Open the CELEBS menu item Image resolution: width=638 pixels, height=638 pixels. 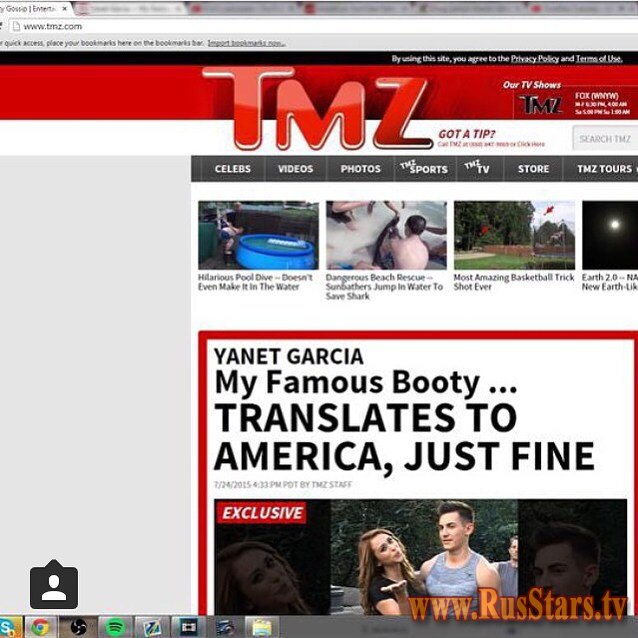click(x=232, y=169)
